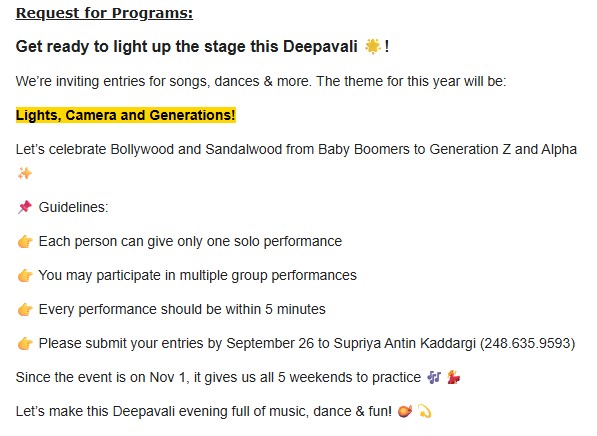
Task: Click the phone number 248.635.9593
Action: [527, 343]
